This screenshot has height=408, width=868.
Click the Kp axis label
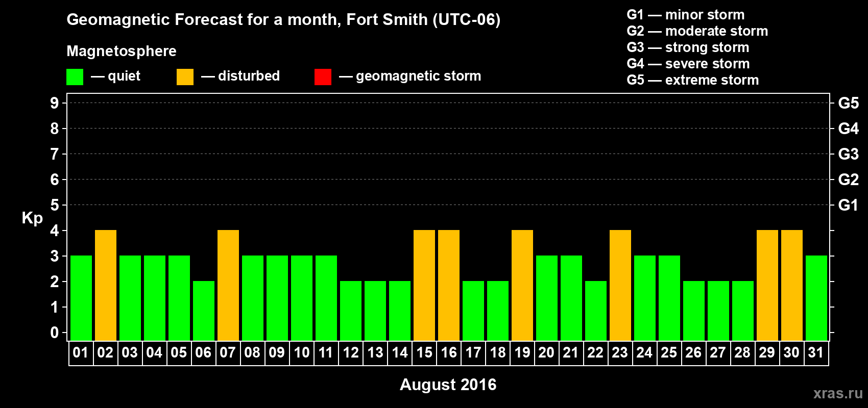click(x=32, y=218)
